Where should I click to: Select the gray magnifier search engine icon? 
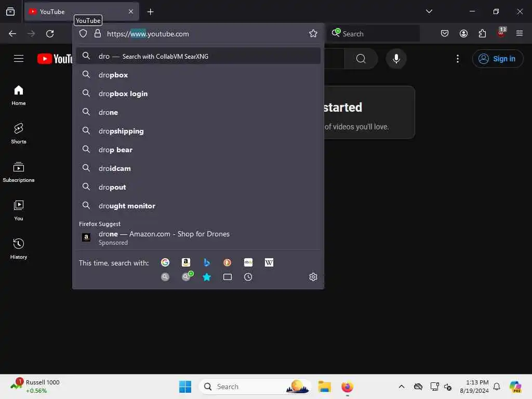[x=165, y=277]
